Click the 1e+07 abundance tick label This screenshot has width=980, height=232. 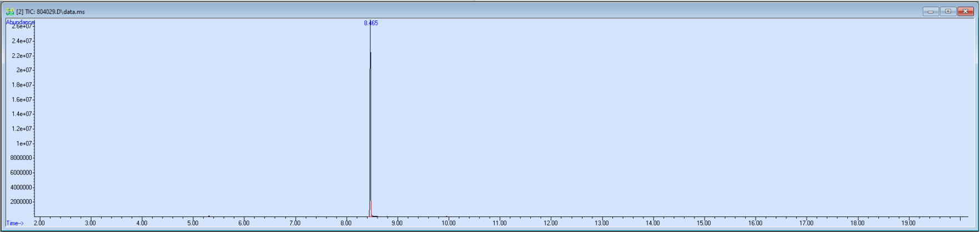pos(24,143)
